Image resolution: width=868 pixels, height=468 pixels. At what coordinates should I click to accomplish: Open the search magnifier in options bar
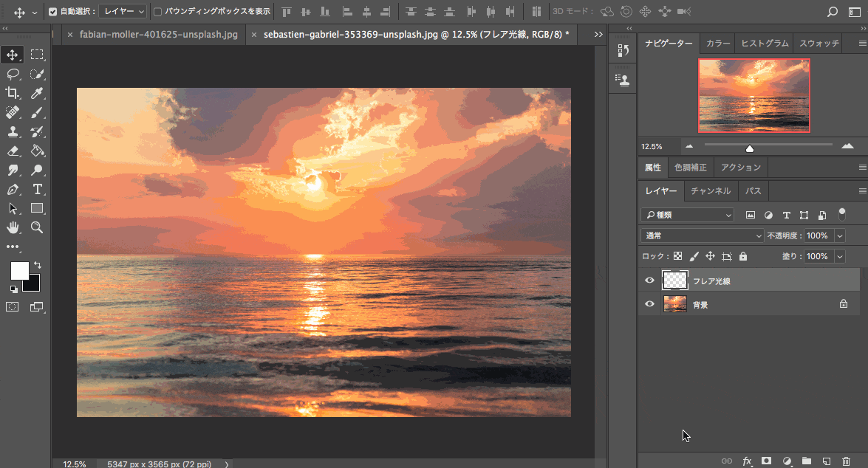click(x=832, y=12)
